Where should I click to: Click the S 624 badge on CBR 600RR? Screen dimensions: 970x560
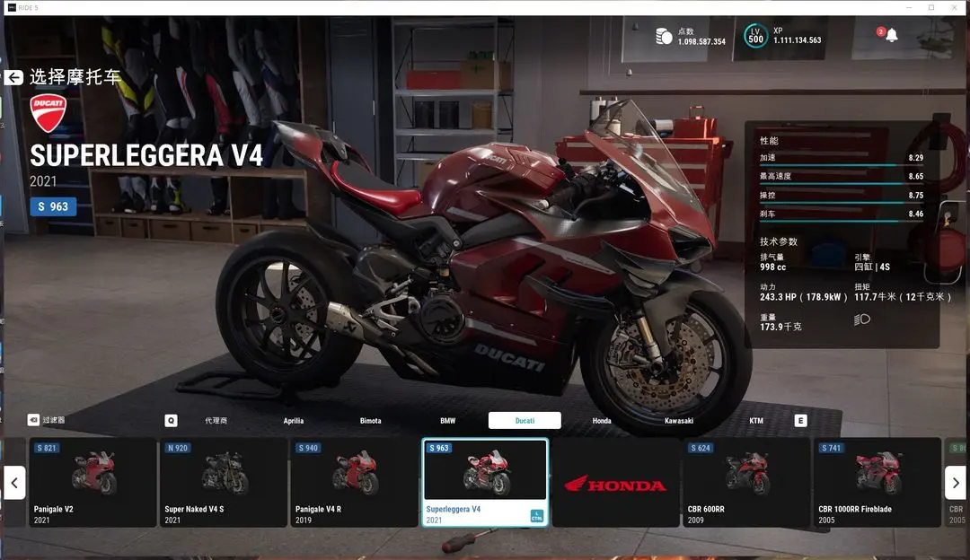[x=701, y=448]
